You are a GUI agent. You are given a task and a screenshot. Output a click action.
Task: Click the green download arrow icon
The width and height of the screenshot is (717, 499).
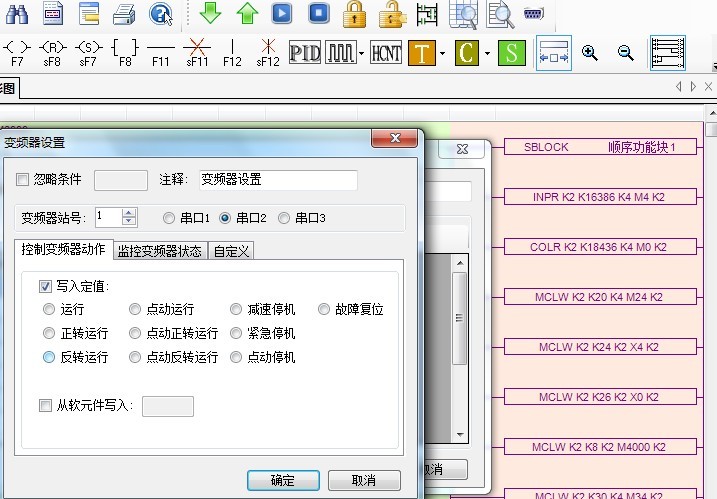(x=210, y=14)
